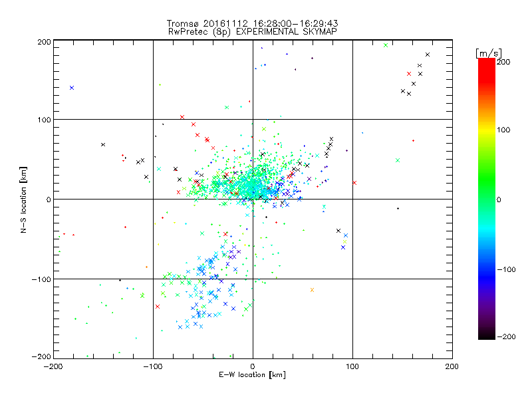Screen dimensions: 532x399
Task: Select the y-axis tick label '200'
Action: pos(44,42)
